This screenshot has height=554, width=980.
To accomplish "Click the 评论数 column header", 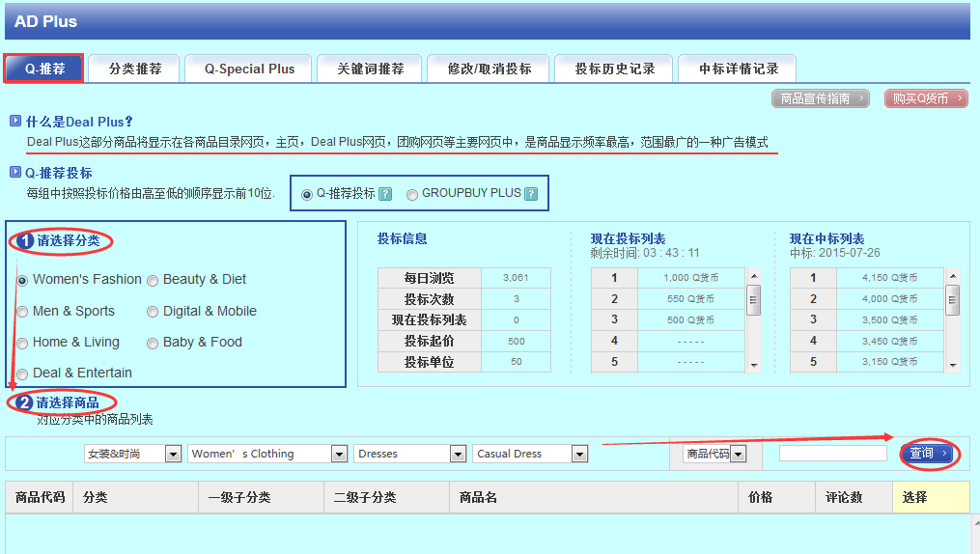I will [854, 497].
